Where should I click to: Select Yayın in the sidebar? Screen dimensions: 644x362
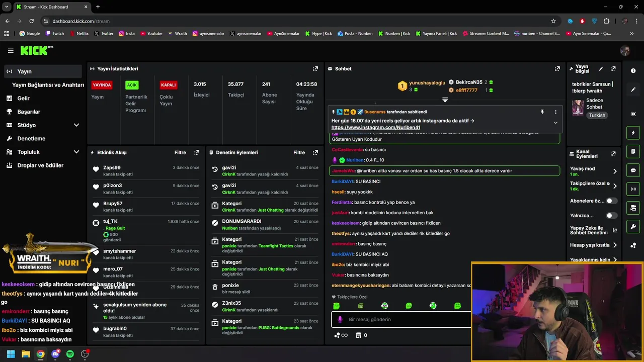(x=43, y=71)
